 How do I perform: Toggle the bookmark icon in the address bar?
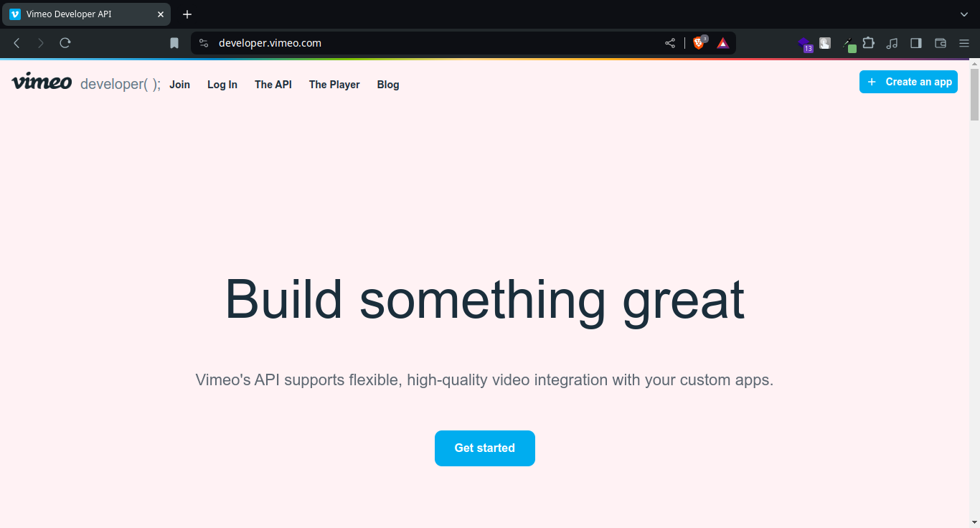tap(174, 43)
